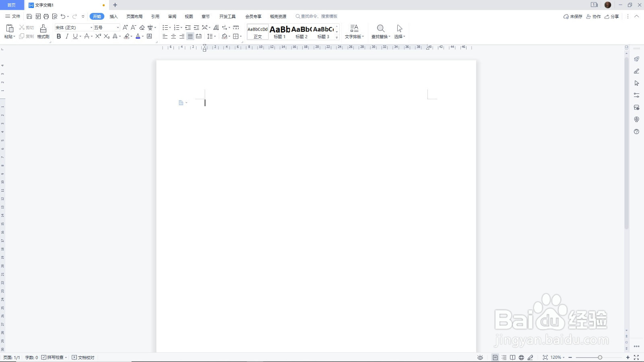Increase font size with A+ icon
Image resolution: width=644 pixels, height=362 pixels.
[x=125, y=27]
